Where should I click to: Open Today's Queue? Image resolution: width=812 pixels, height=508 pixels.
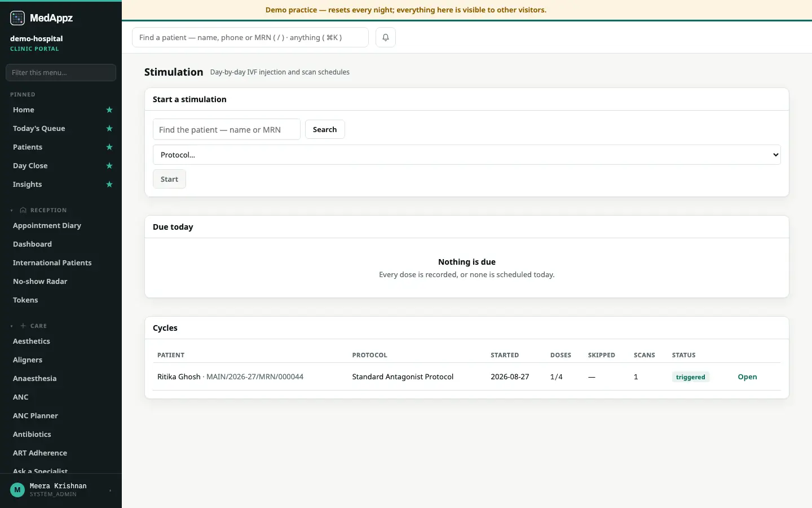39,129
